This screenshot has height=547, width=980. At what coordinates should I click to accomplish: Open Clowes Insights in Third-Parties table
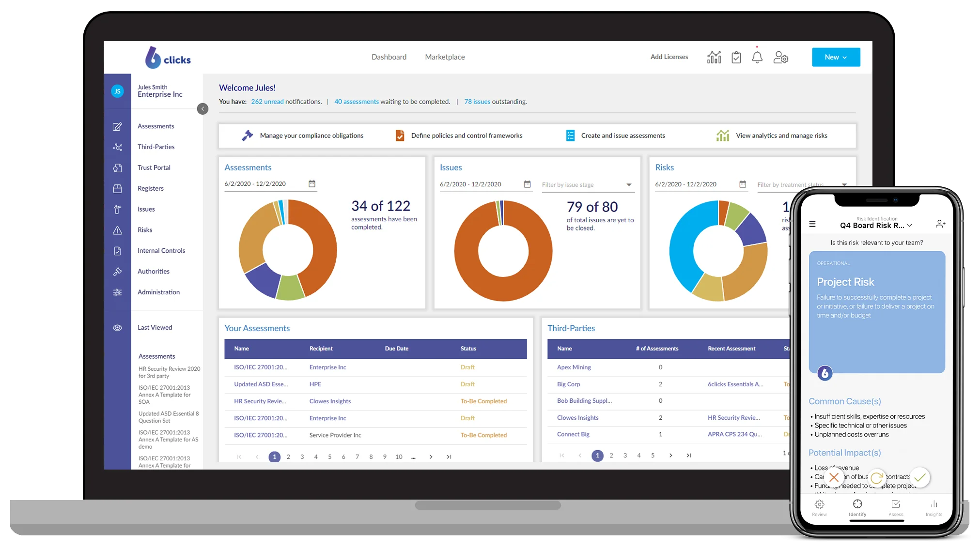tap(577, 418)
